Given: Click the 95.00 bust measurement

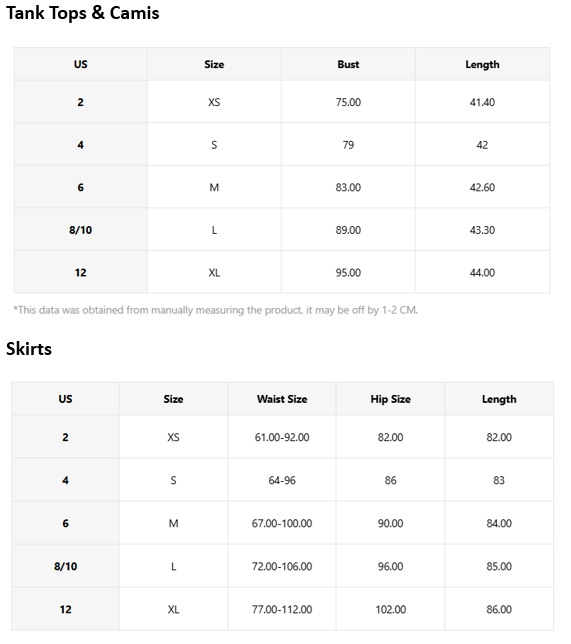Looking at the screenshot, I should tap(348, 273).
